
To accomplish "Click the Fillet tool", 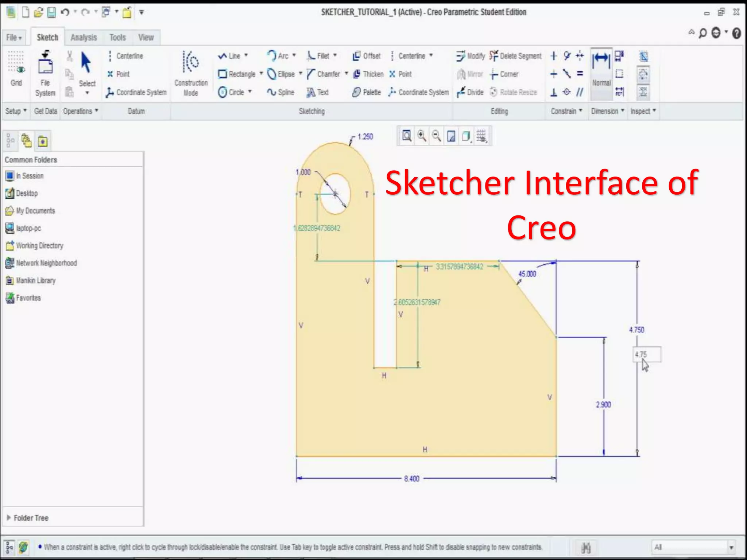I will (x=318, y=56).
